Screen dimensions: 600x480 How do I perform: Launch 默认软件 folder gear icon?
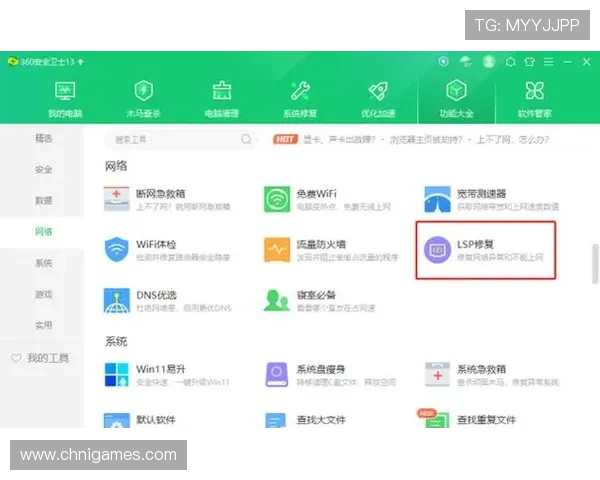coord(117,420)
